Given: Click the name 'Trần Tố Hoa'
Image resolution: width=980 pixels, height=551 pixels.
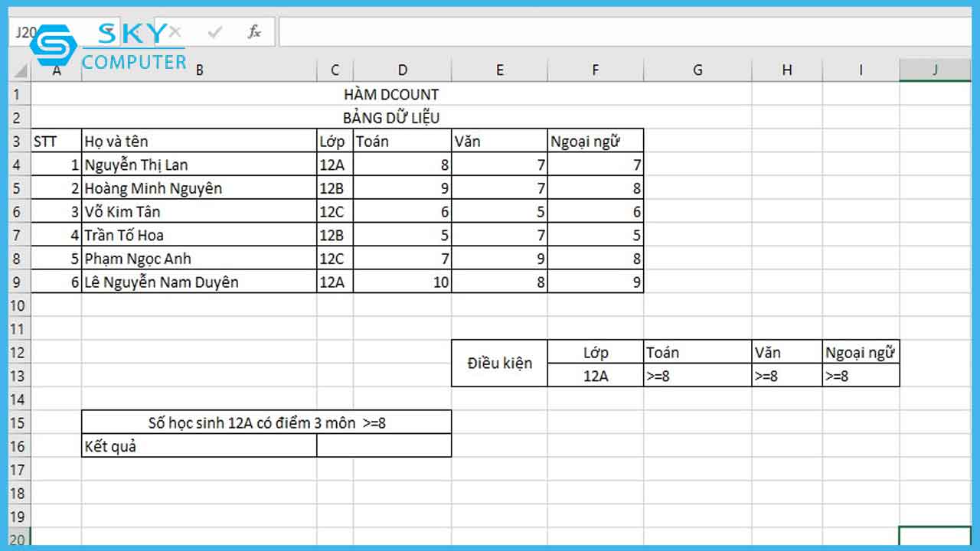Looking at the screenshot, I should (124, 235).
